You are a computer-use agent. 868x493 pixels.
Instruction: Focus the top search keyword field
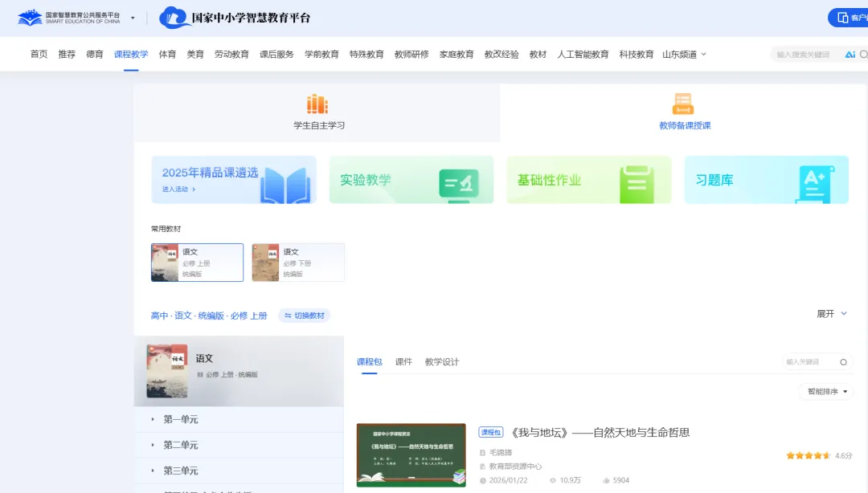tap(804, 55)
